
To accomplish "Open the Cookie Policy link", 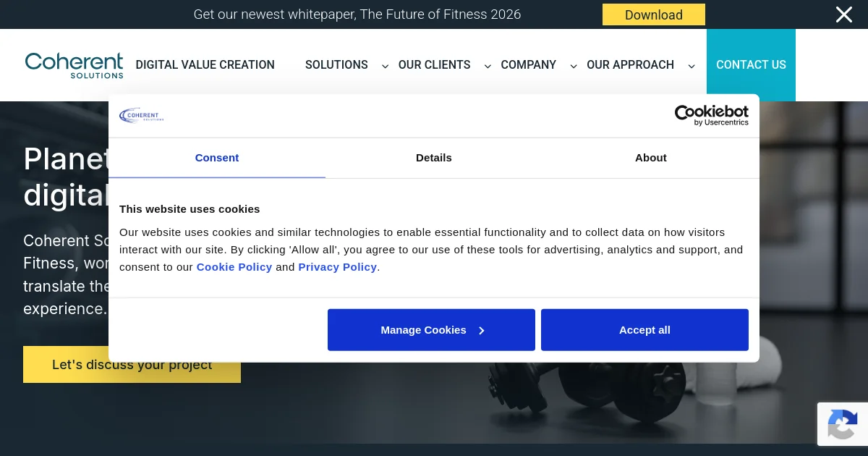I will (234, 267).
